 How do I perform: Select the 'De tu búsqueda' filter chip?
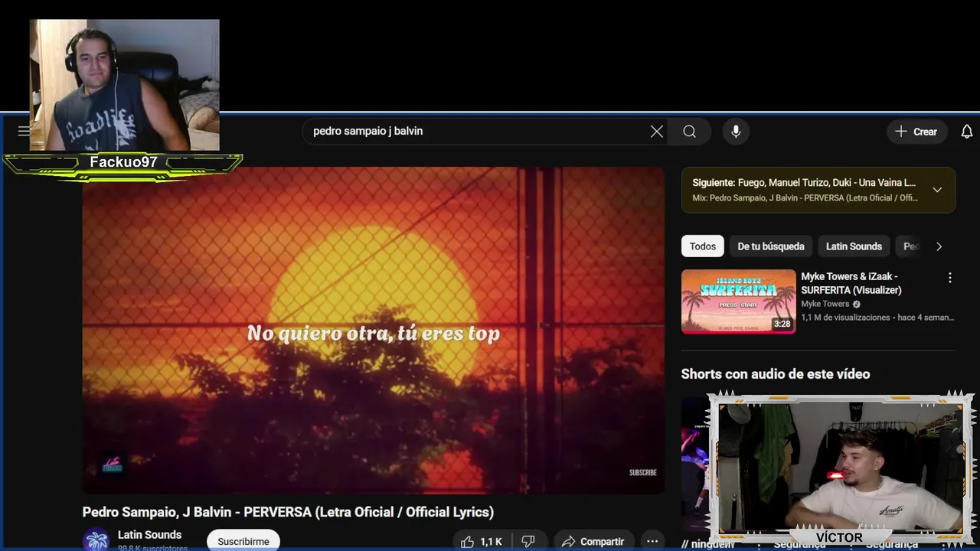pyautogui.click(x=771, y=246)
